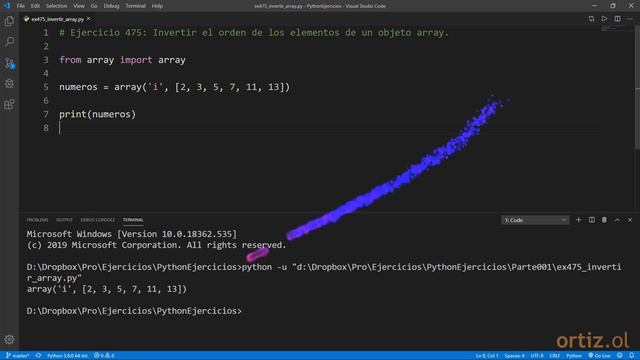
Task: Click the Spaces: 4 indentation setting
Action: click(x=514, y=356)
